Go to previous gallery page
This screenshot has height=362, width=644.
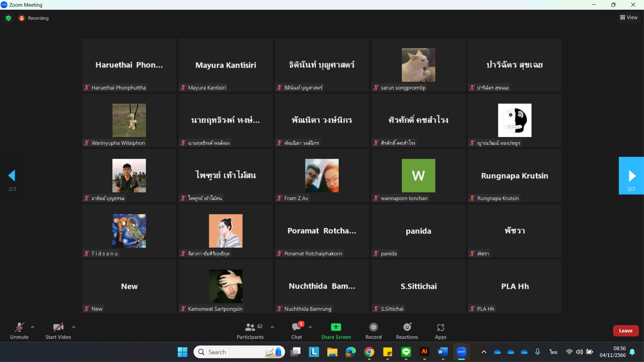click(x=12, y=176)
